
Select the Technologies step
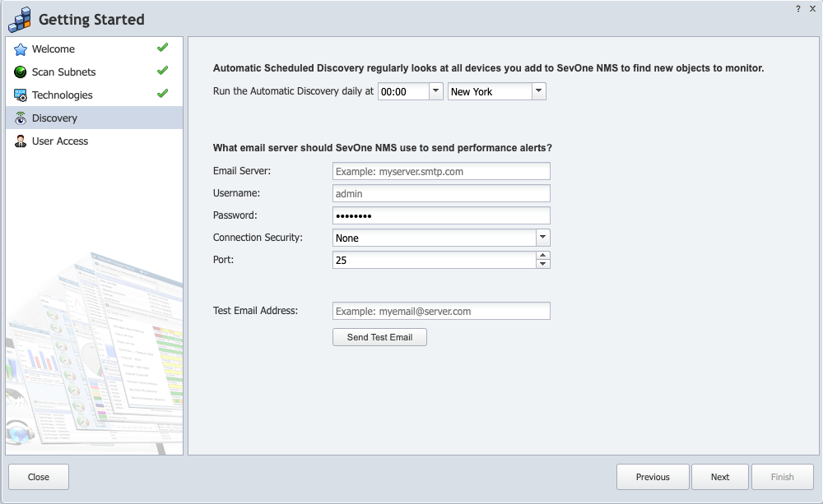pos(95,95)
